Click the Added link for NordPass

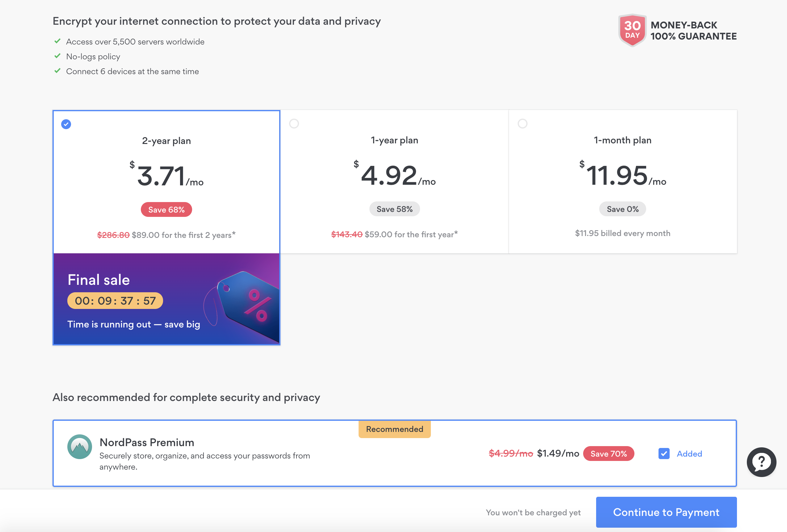tap(689, 454)
